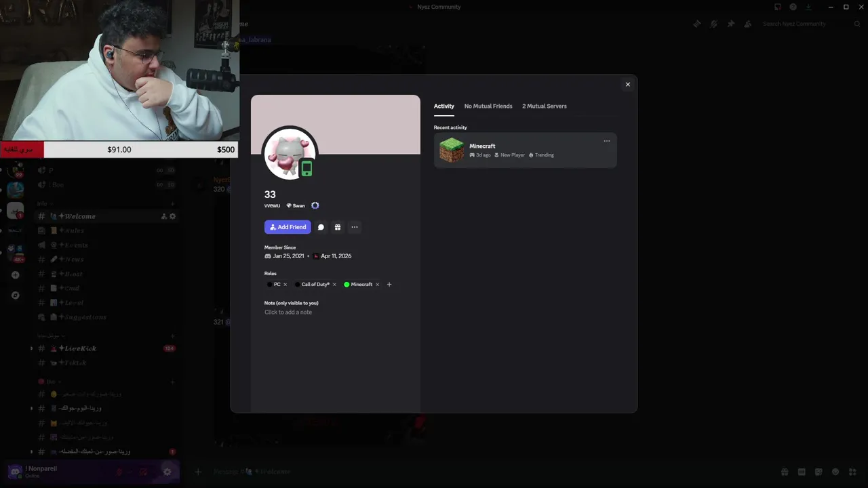This screenshot has width=868, height=488.
Task: Expand the LiveKick channel threads arrow
Action: coord(31,348)
